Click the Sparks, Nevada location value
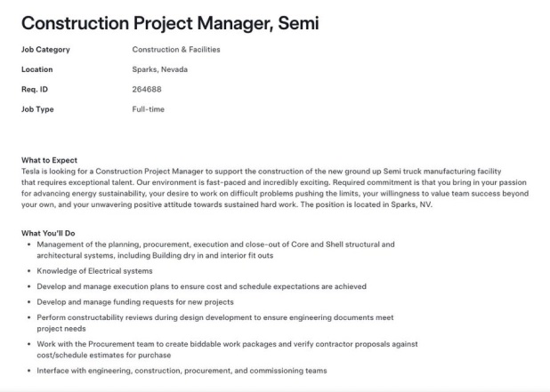The width and height of the screenshot is (550, 392). tap(160, 69)
